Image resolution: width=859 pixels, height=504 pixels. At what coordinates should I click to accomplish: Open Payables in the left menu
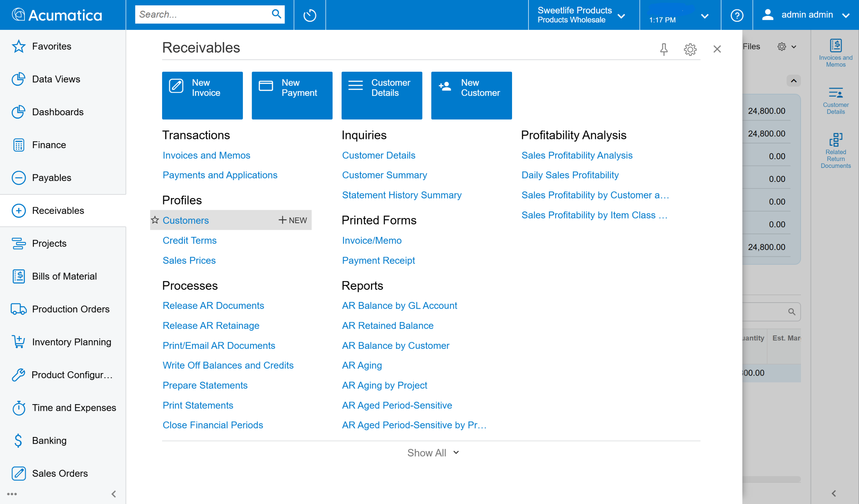[x=51, y=178]
